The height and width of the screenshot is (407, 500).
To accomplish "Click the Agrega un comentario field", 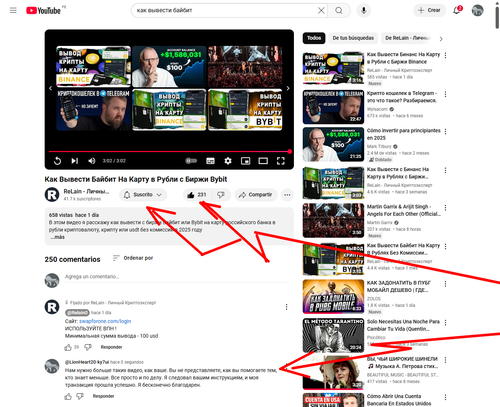I will pyautogui.click(x=176, y=277).
